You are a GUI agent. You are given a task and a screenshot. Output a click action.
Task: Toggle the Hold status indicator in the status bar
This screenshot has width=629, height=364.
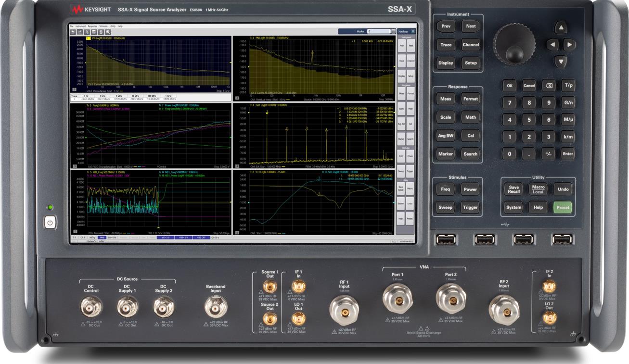[x=102, y=238]
